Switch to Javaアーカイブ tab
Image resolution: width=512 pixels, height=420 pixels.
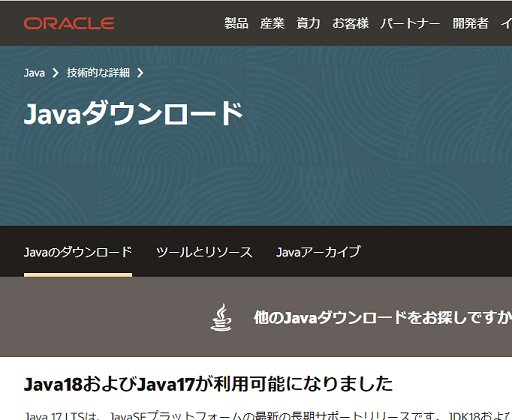click(x=318, y=252)
